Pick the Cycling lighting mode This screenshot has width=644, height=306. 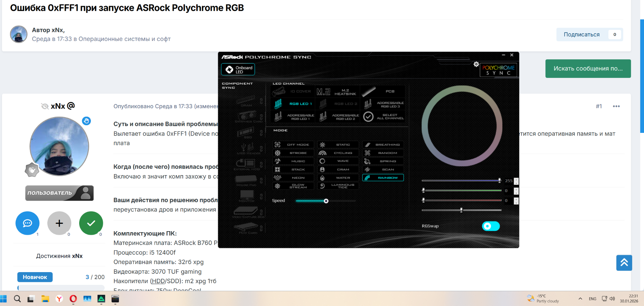(338, 153)
